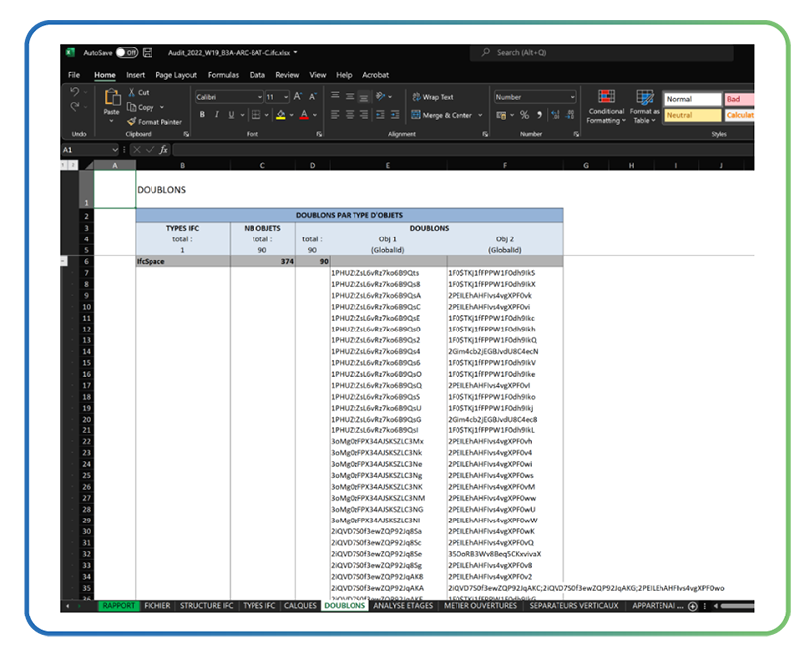Cut the selection with scissors icon
Image resolution: width=812 pixels, height=663 pixels.
tap(132, 92)
